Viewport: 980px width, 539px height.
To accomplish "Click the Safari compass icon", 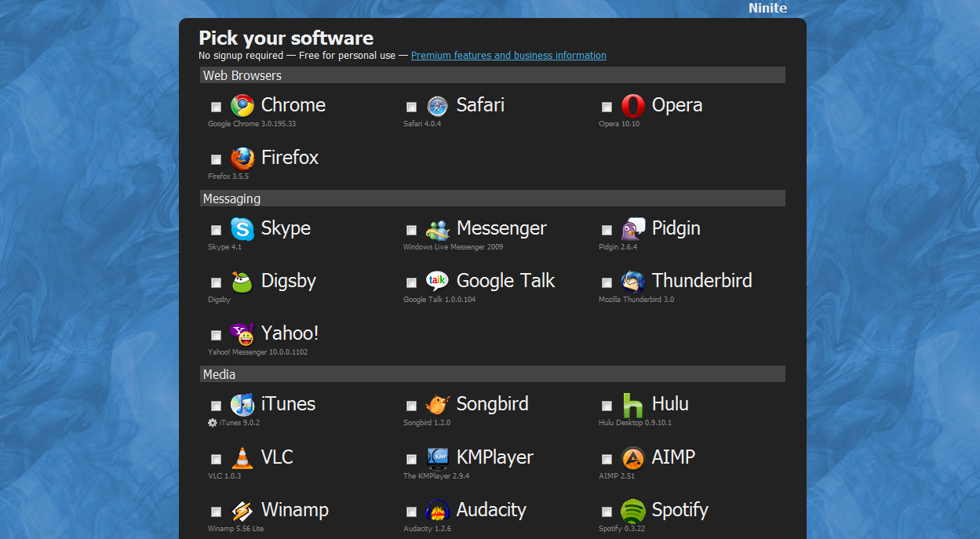I will 437,106.
